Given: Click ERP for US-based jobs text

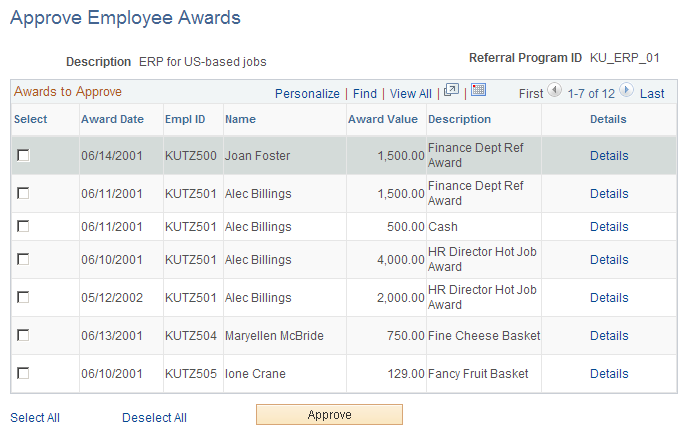Looking at the screenshot, I should click(202, 61).
